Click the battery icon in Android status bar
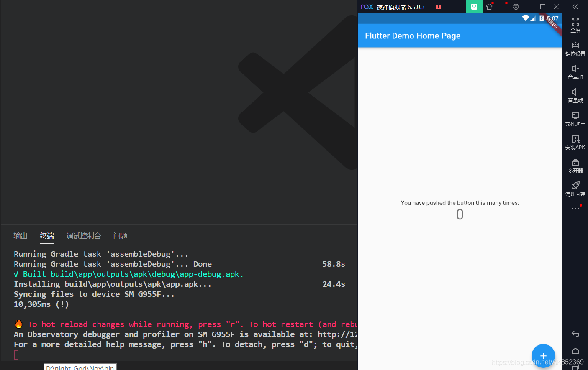Viewport: 588px width, 370px height. (542, 18)
